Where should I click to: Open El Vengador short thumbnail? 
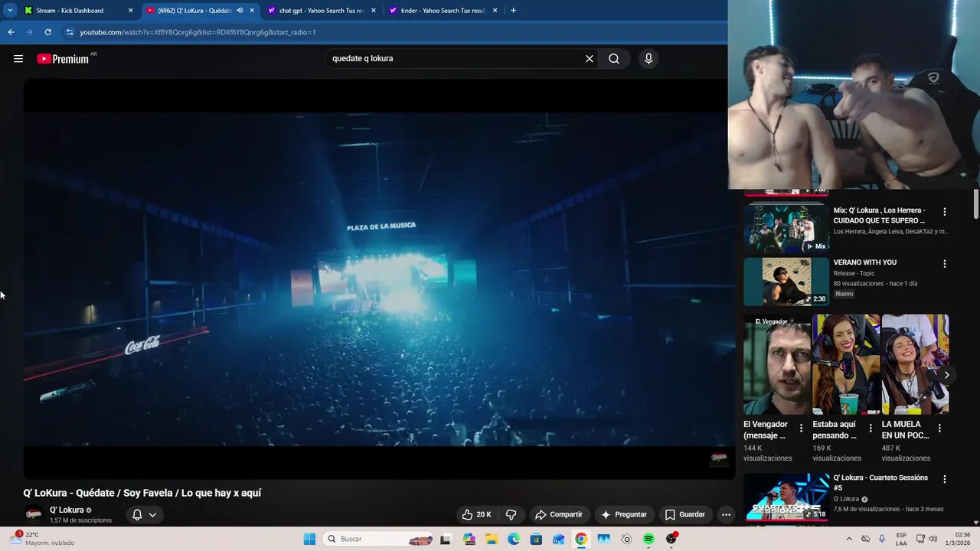coord(777,364)
